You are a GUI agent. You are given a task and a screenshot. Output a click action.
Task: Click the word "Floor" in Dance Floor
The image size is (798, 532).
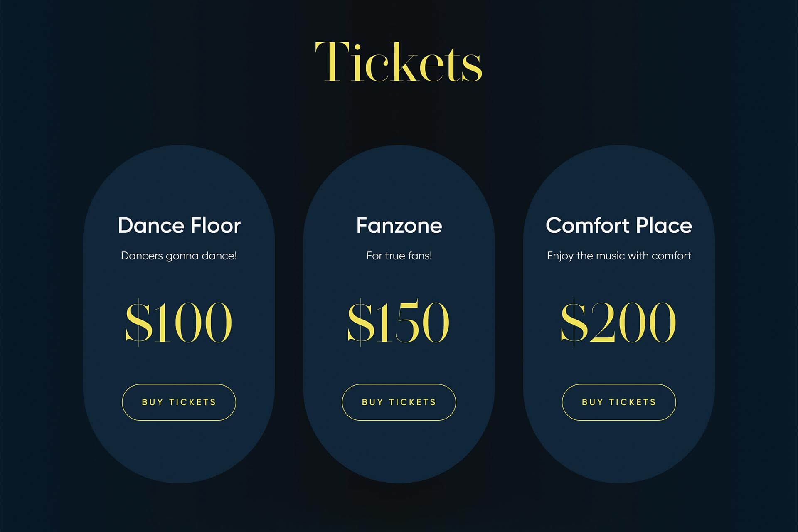[x=216, y=225]
